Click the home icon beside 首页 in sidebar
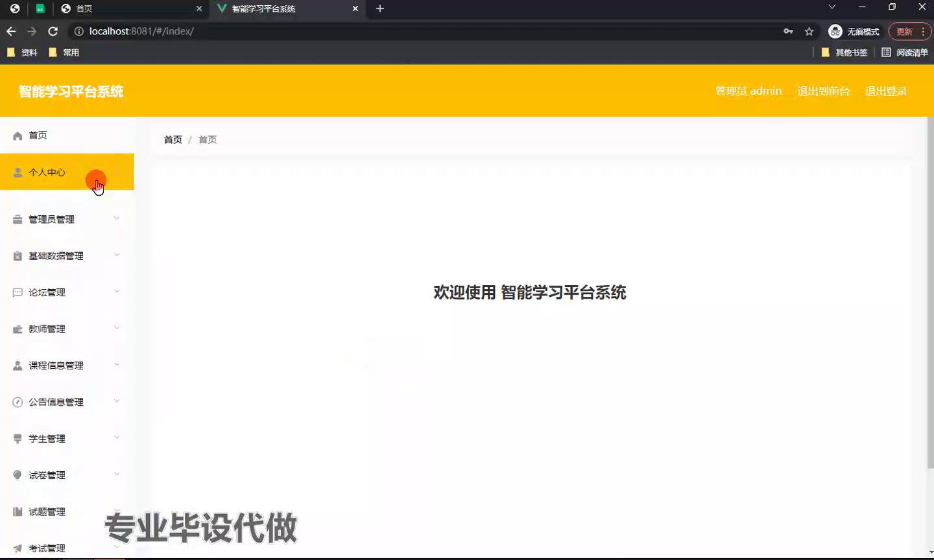934x560 pixels. tap(18, 136)
